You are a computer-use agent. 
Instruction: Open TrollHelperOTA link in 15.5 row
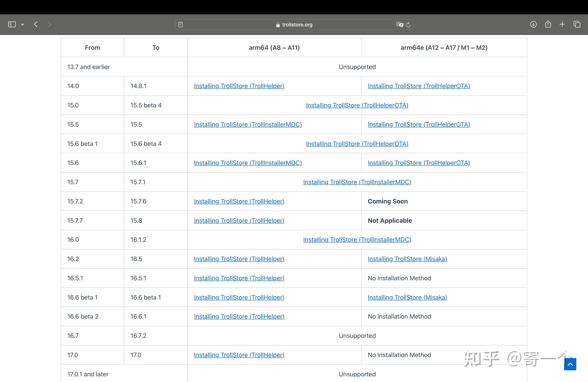click(x=419, y=124)
